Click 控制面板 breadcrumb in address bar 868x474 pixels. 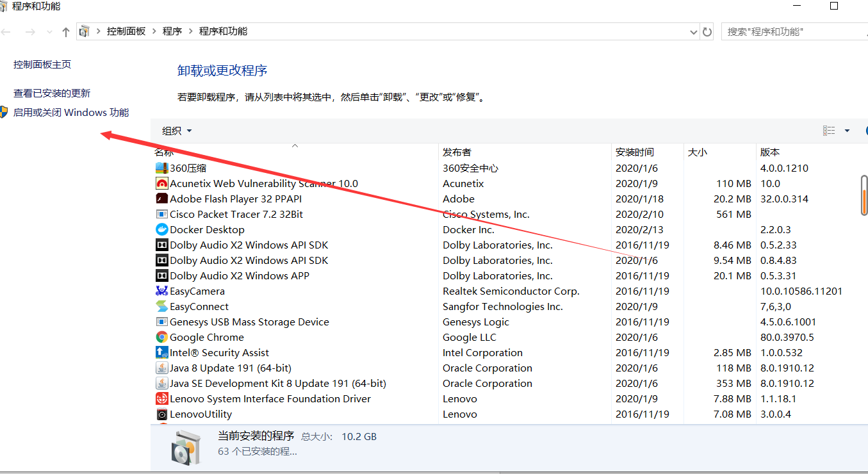(126, 31)
